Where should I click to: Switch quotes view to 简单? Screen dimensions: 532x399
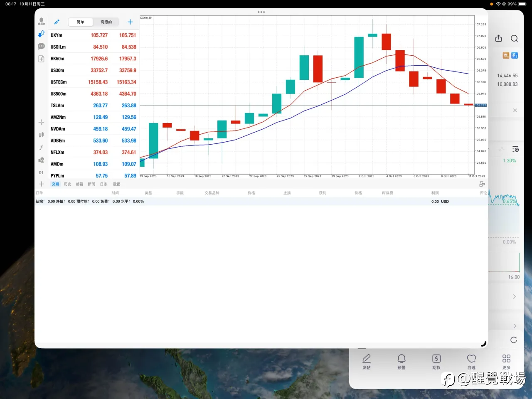point(81,22)
